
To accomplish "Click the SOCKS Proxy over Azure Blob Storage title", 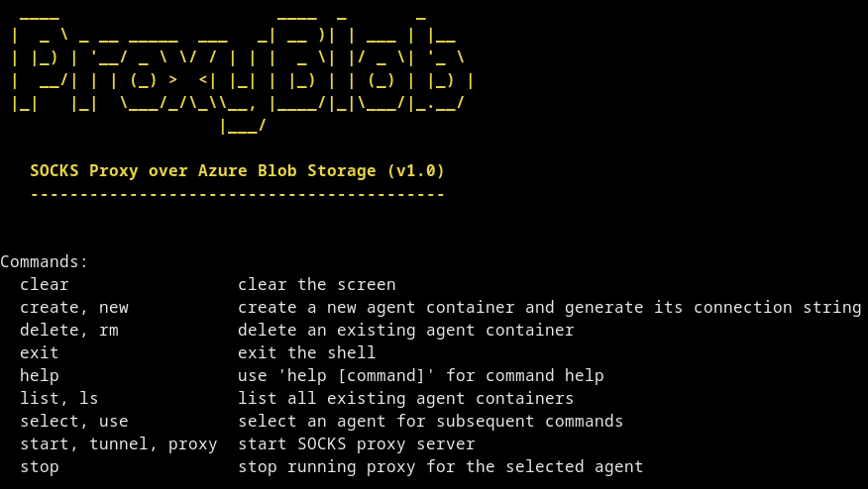I will pyautogui.click(x=238, y=171).
